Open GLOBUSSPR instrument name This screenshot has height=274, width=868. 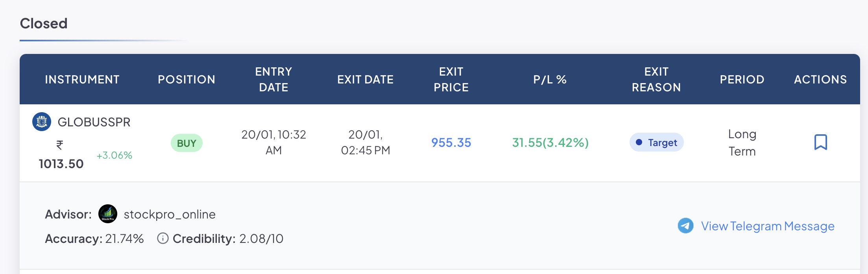tap(94, 122)
